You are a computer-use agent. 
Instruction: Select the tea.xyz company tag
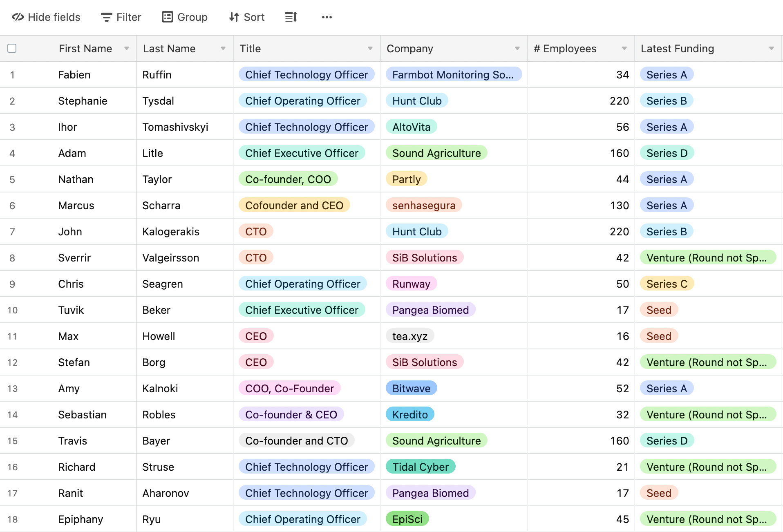click(x=410, y=336)
